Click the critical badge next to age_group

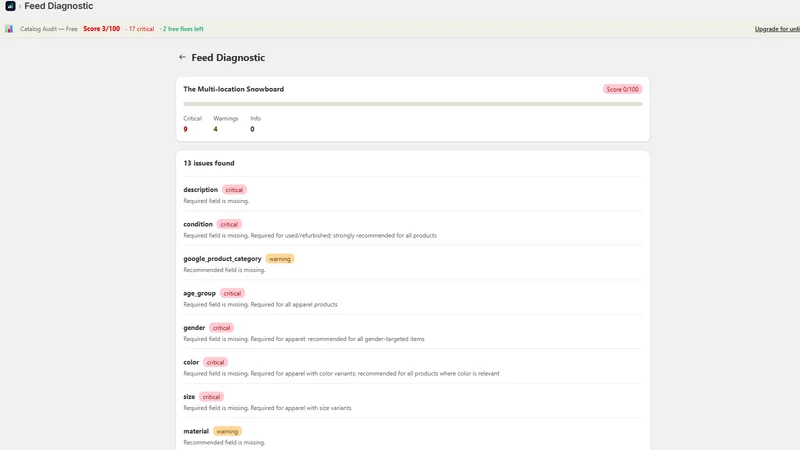tap(232, 293)
